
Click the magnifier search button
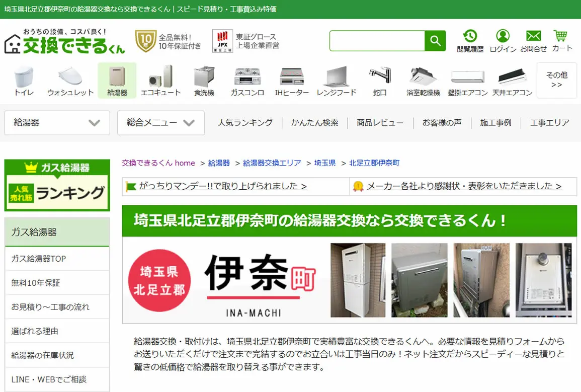point(435,41)
